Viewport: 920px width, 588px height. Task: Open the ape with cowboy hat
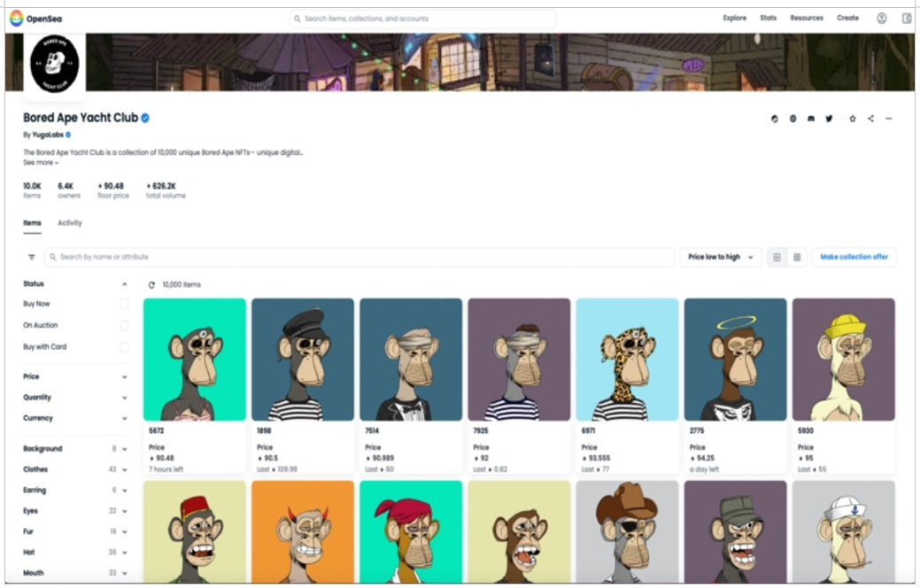[x=627, y=531]
